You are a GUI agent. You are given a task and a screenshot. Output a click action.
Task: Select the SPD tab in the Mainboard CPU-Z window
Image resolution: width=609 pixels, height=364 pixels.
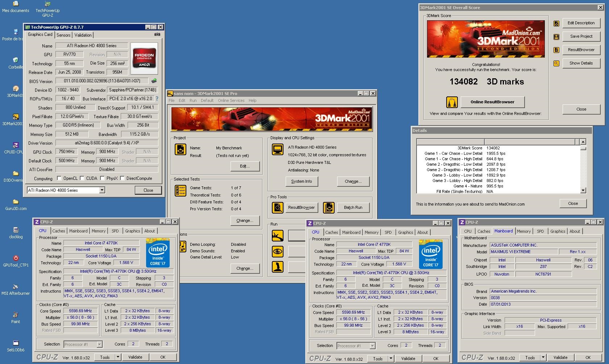point(540,231)
